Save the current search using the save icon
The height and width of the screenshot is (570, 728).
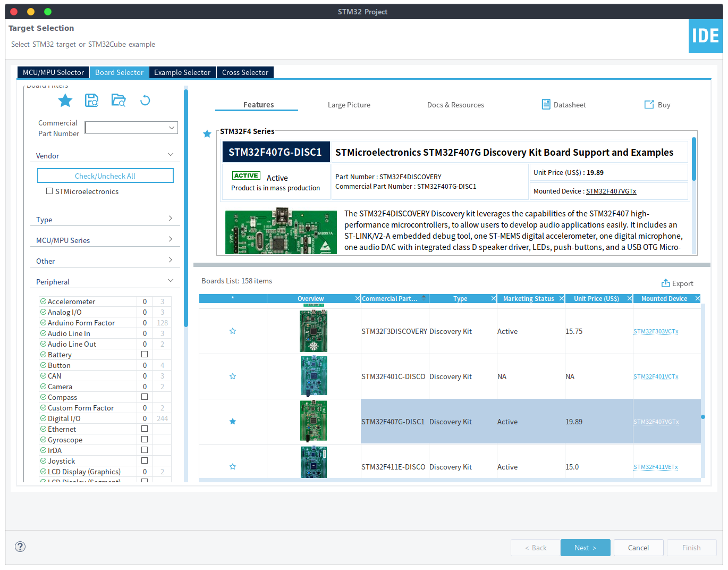pos(92,100)
